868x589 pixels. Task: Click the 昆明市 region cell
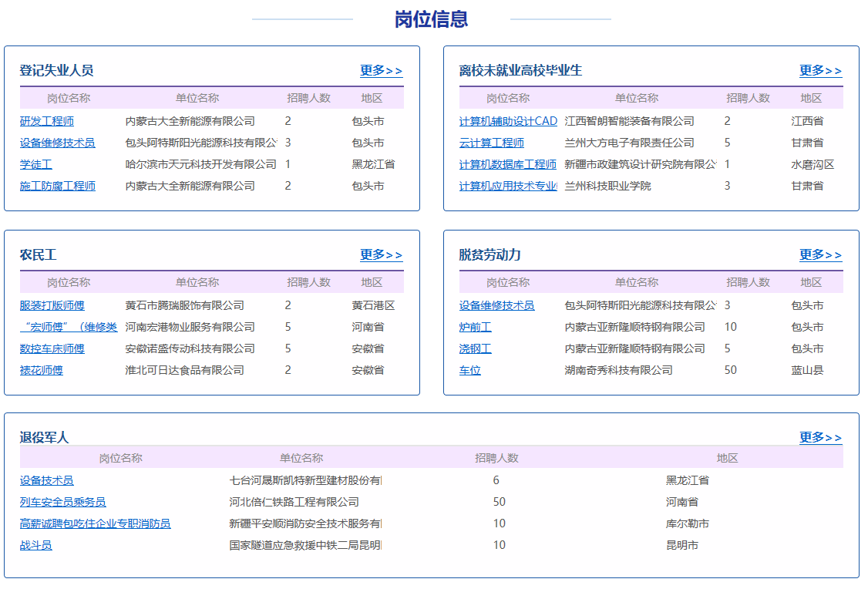coord(682,545)
